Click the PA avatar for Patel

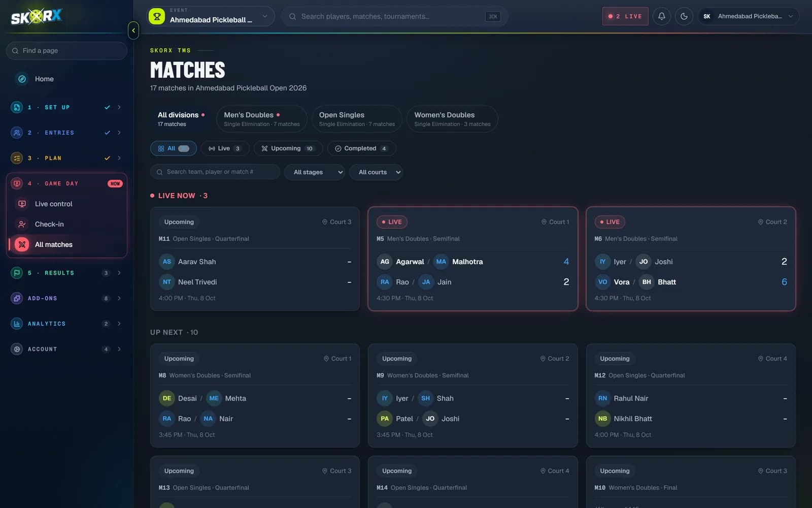[385, 419]
